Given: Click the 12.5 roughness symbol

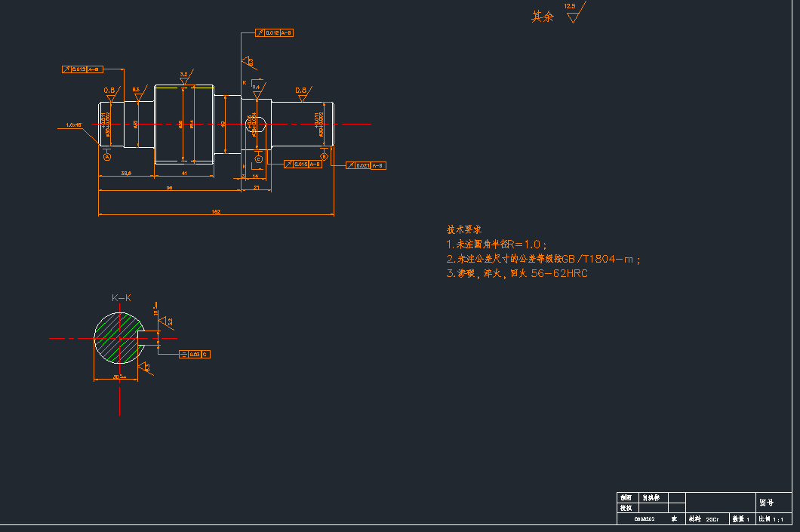Looking at the screenshot, I should (575, 12).
